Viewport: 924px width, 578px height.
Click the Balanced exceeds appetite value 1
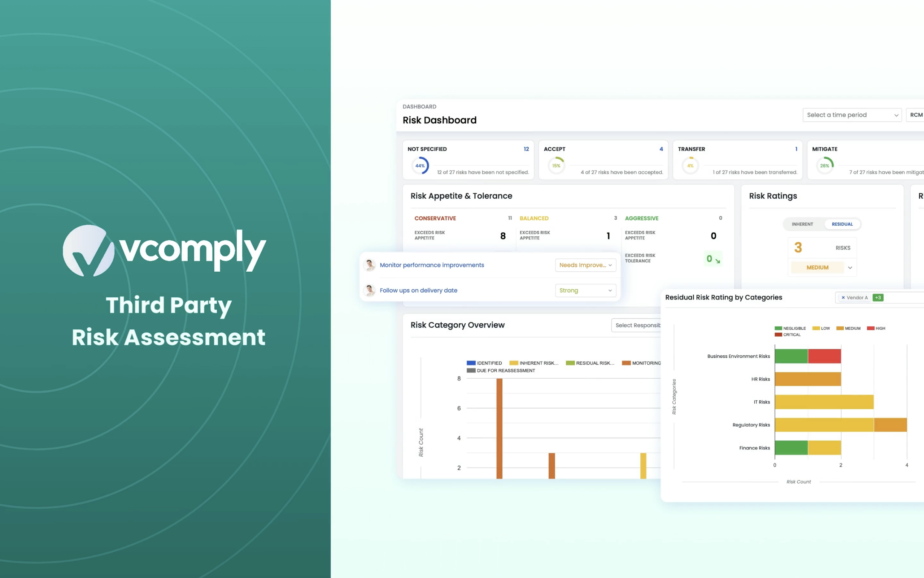[x=608, y=236]
